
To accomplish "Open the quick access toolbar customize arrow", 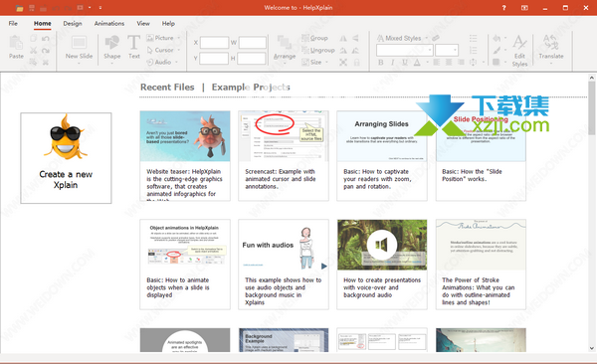I will (x=100, y=8).
